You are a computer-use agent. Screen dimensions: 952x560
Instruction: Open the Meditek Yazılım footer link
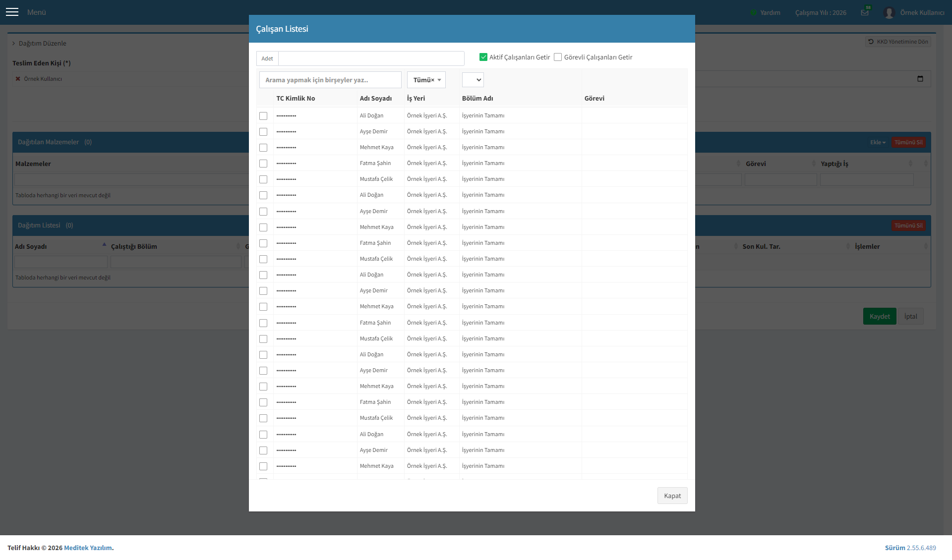(88, 548)
